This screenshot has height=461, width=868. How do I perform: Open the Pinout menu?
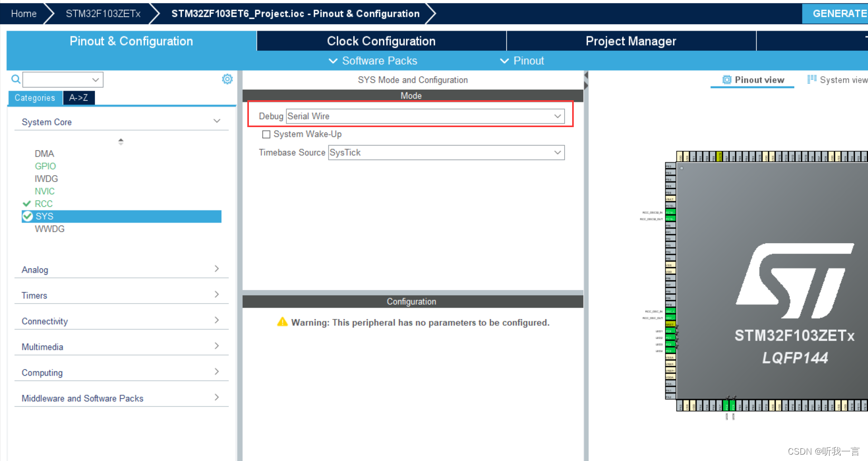522,61
